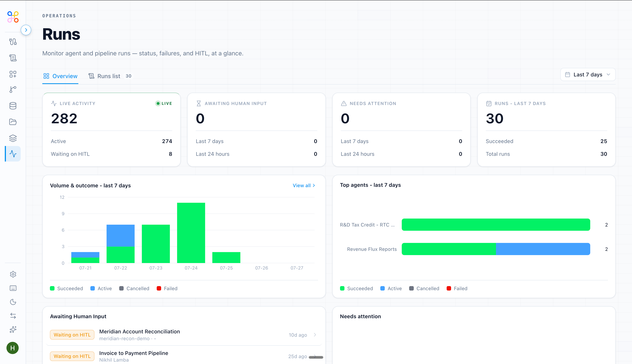
Task: Open the user avatar H profile
Action: point(13,348)
